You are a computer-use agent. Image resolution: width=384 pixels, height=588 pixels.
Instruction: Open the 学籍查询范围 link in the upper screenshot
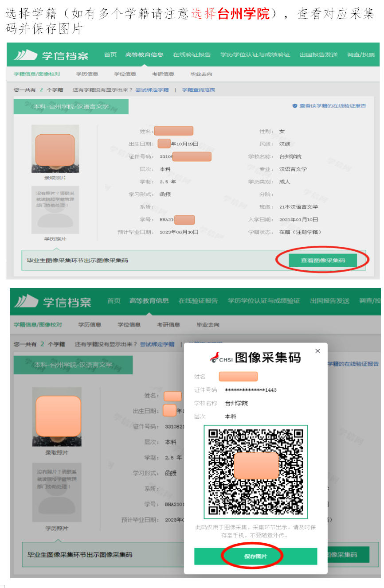[199, 90]
